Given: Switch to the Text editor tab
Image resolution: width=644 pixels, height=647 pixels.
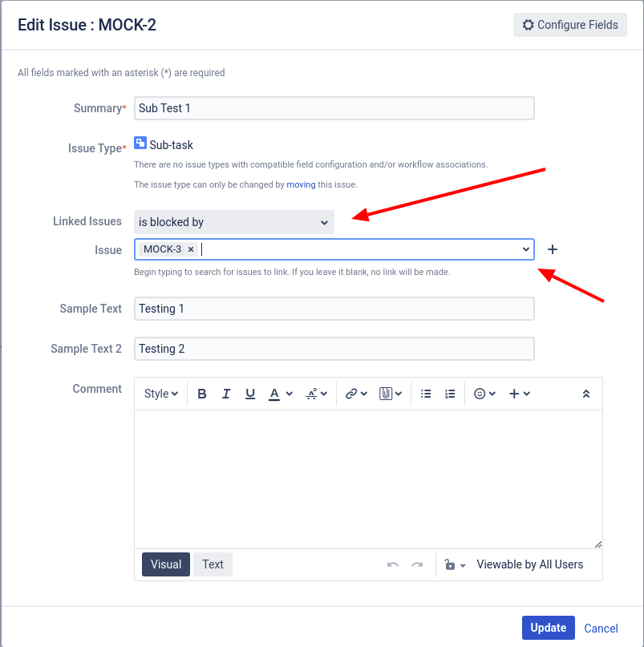Looking at the screenshot, I should tap(213, 564).
